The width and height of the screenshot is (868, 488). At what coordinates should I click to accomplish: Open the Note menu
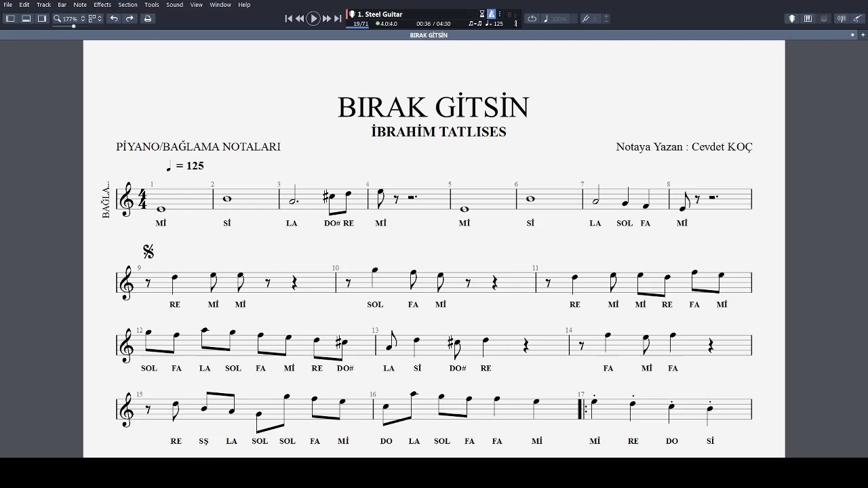tap(80, 5)
